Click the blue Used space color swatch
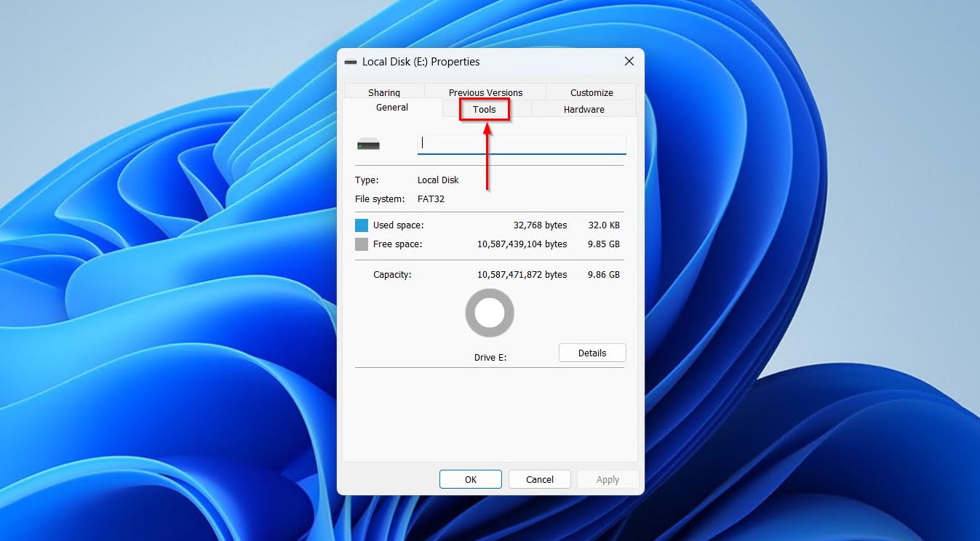980x541 pixels. coord(361,225)
